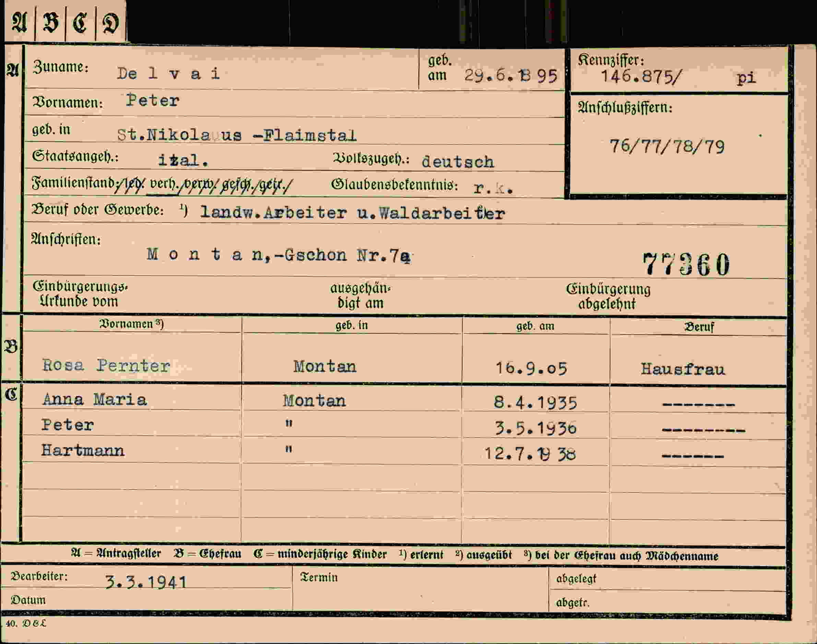
Task: Select the stamped number '77360'
Action: point(687,264)
